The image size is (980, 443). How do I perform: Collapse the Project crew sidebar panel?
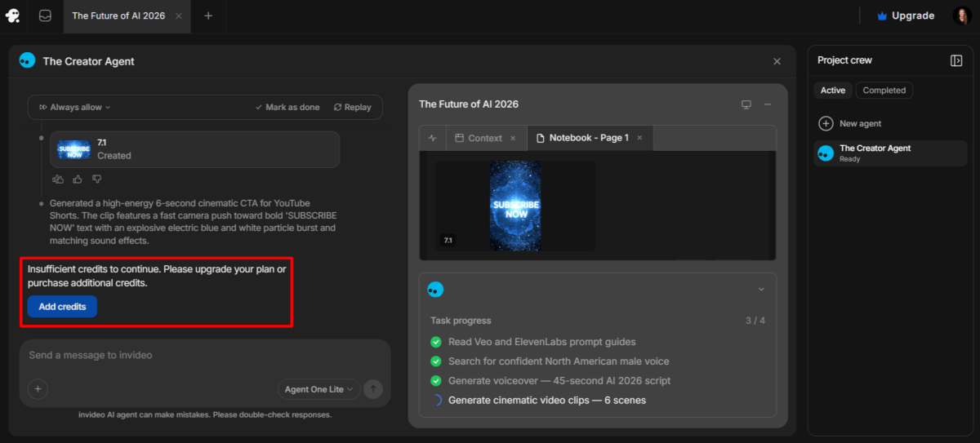956,60
